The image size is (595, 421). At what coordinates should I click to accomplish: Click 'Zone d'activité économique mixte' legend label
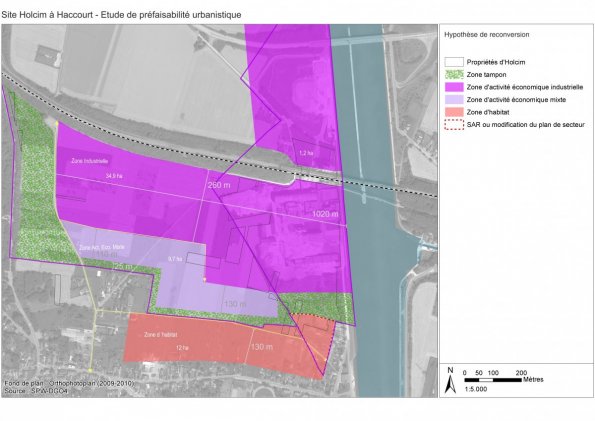point(516,99)
